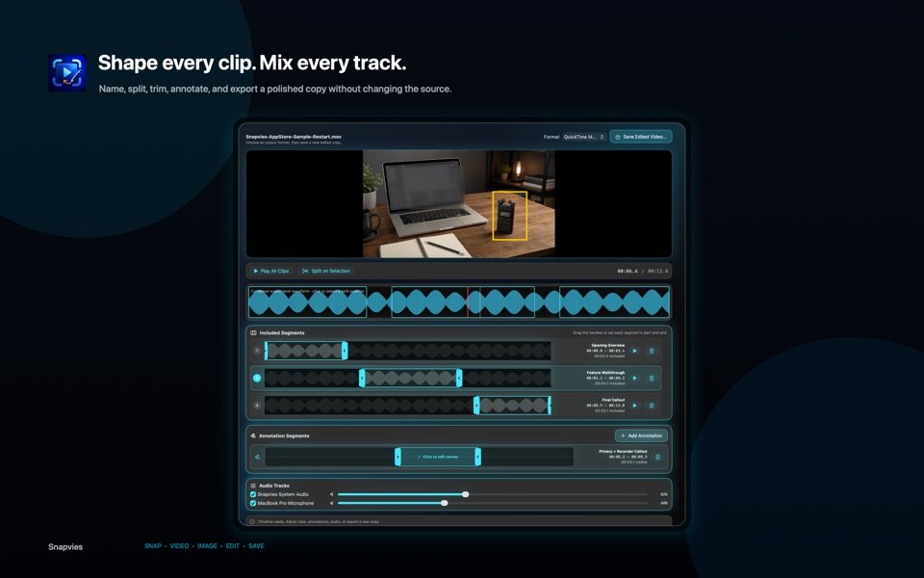Click Save Edited Video button
Image resolution: width=924 pixels, height=578 pixels.
pos(641,137)
